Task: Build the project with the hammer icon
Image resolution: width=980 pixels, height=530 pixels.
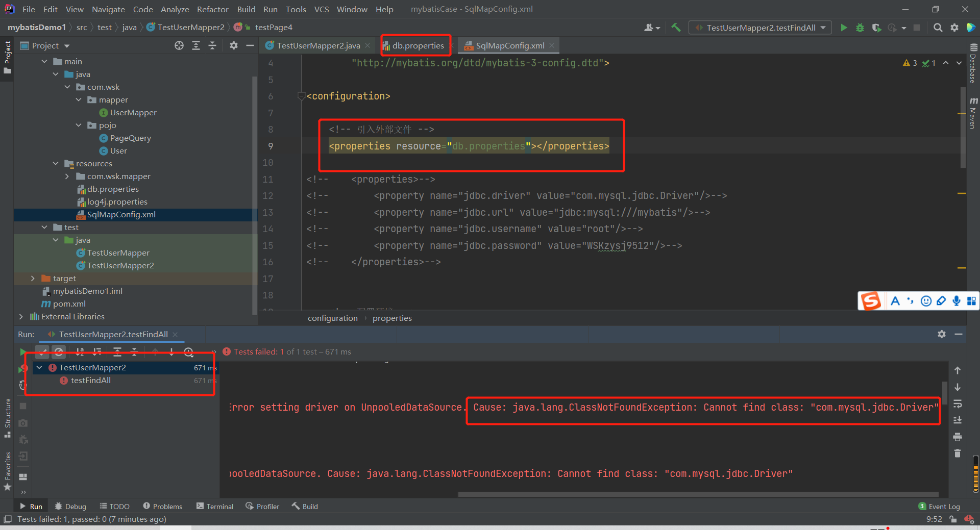Action: [x=676, y=28]
